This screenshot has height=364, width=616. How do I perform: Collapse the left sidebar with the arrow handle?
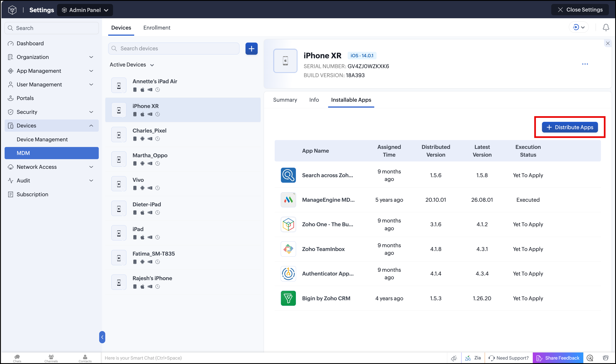pyautogui.click(x=102, y=337)
